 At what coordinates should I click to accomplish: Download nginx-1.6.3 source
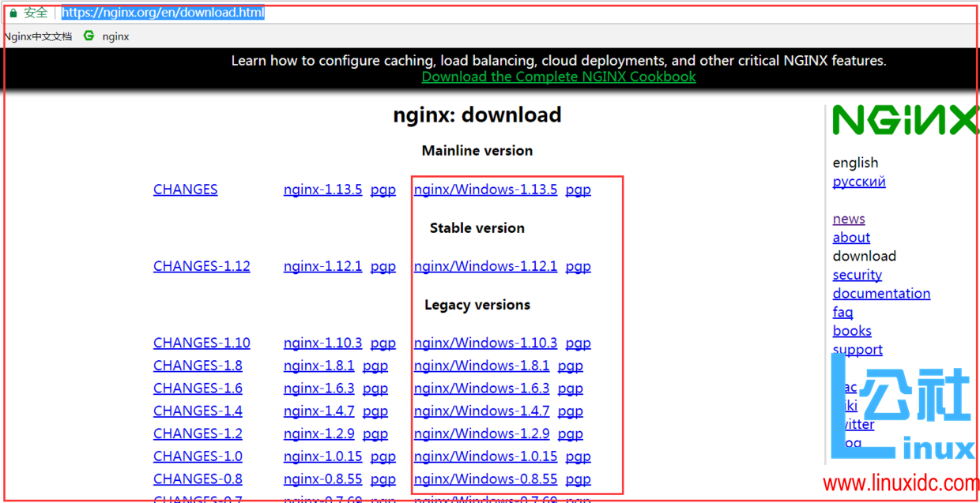pos(319,389)
